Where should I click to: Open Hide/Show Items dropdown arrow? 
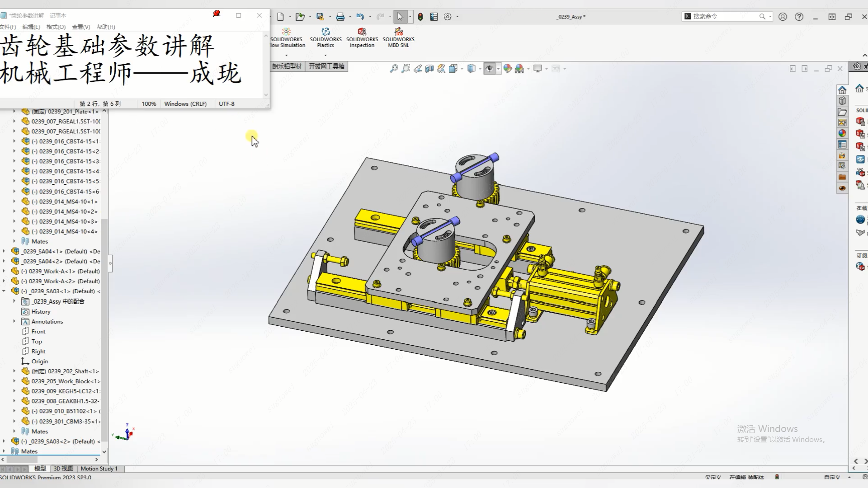[498, 69]
